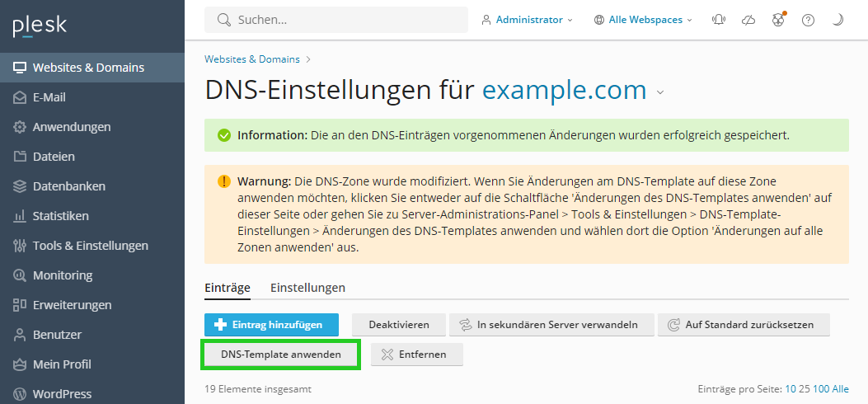Show 25 entries per page
This screenshot has height=404, width=868.
click(x=805, y=389)
